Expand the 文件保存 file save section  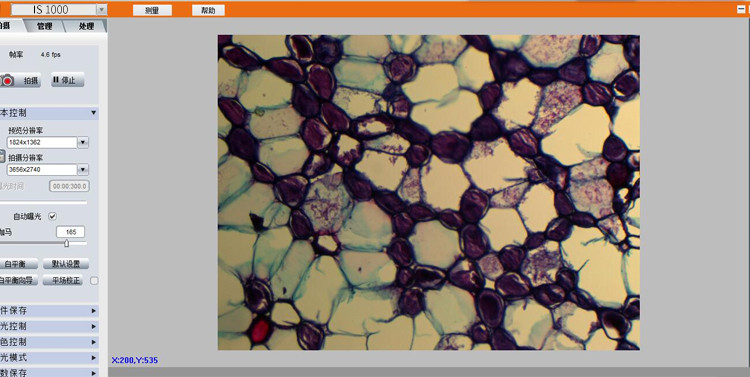49,311
